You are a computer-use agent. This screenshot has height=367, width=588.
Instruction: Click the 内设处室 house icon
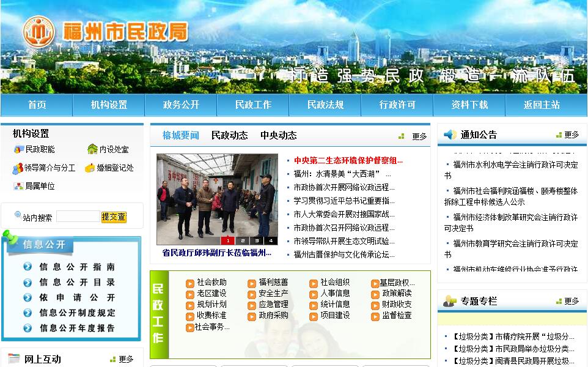92,149
